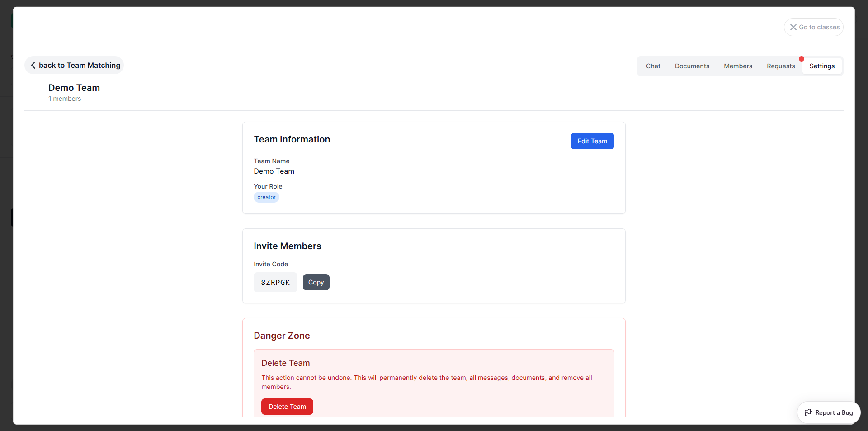This screenshot has width=868, height=431.
Task: Select the Settings tab
Action: coord(821,66)
